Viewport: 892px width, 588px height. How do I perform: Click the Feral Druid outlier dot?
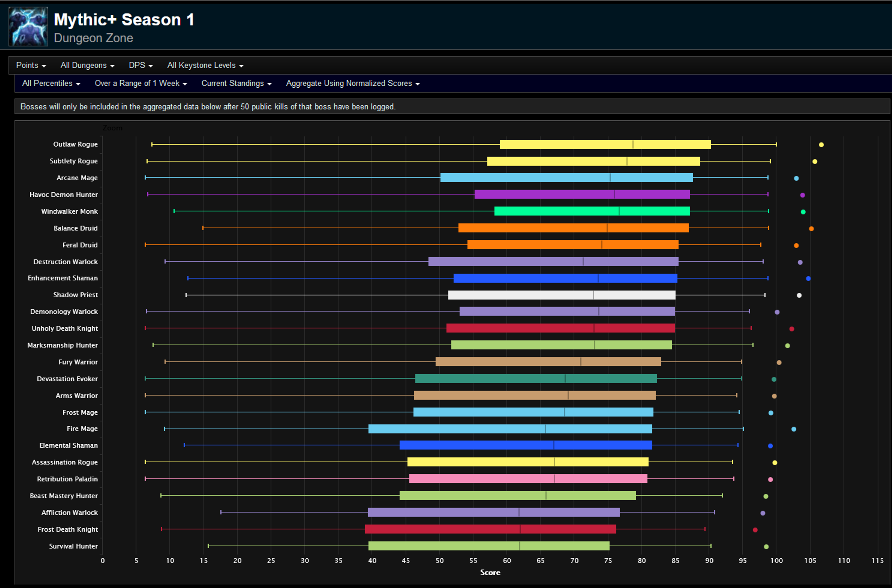796,246
